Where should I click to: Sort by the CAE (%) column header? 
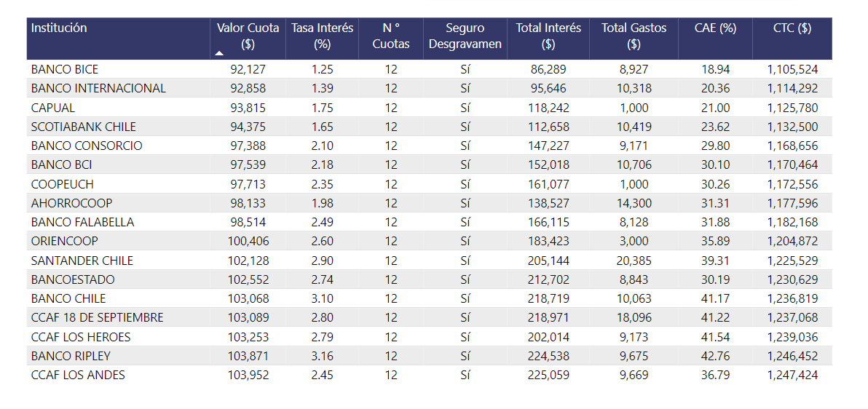[x=715, y=28]
